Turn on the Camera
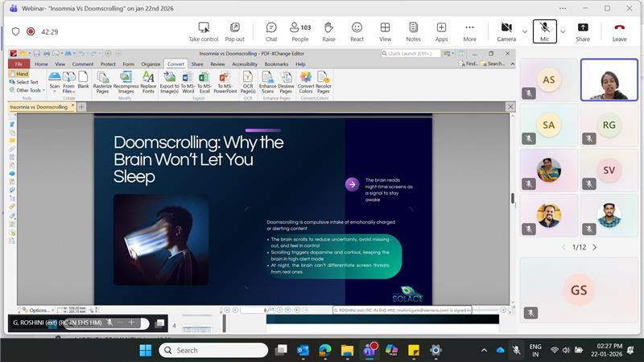The width and height of the screenshot is (644, 362). pyautogui.click(x=506, y=31)
